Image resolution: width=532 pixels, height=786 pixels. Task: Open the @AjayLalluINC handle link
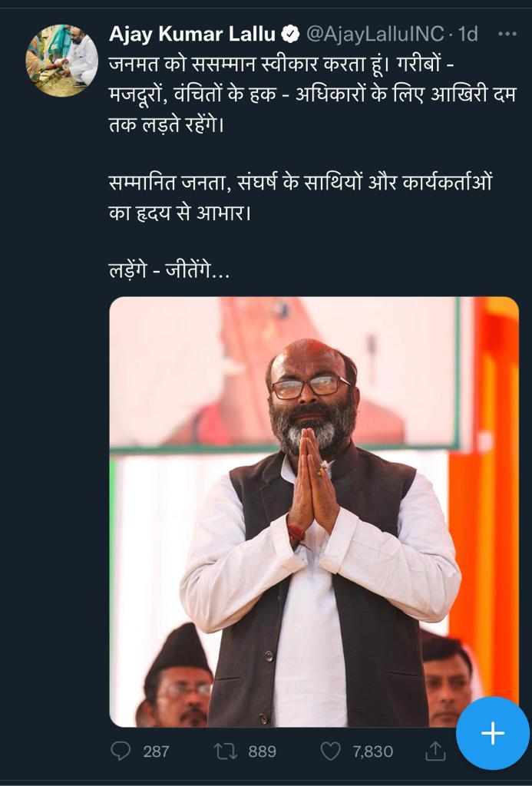(375, 34)
